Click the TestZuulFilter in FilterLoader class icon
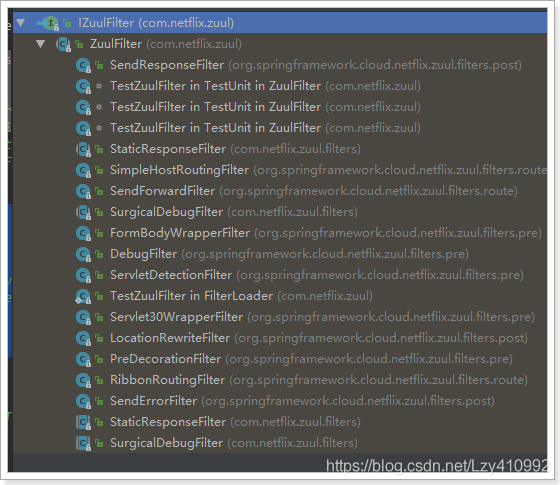Screen dimensions: 560x485 (x=83, y=296)
